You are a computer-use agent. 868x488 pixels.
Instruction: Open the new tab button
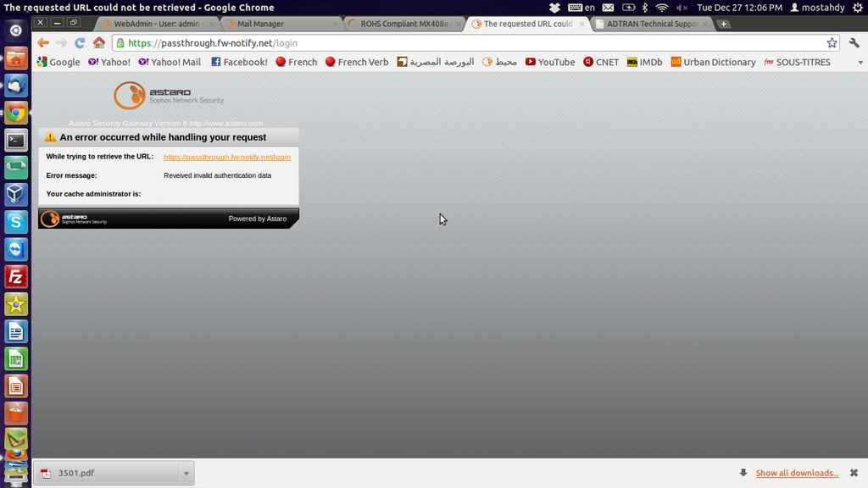723,24
